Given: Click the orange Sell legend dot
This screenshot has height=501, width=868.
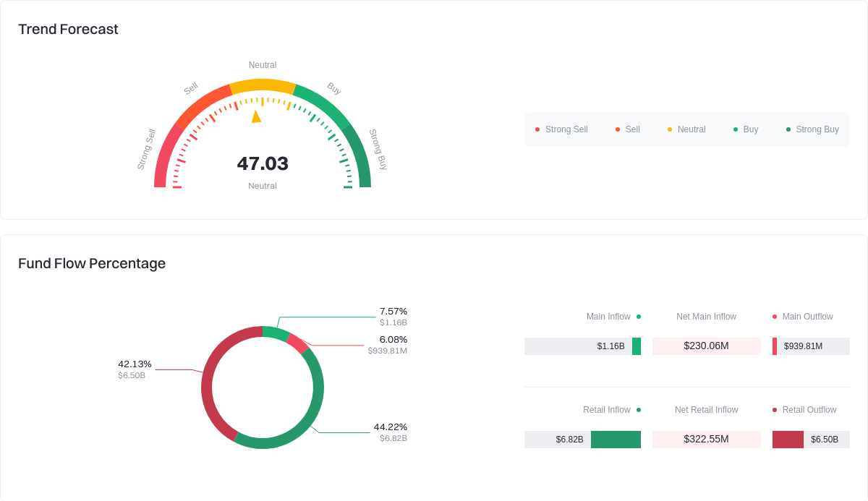Looking at the screenshot, I should 618,129.
